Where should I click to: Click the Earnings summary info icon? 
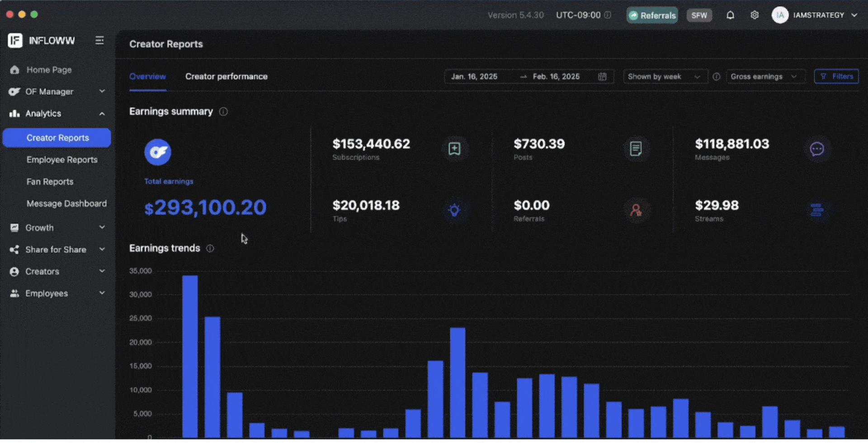223,112
